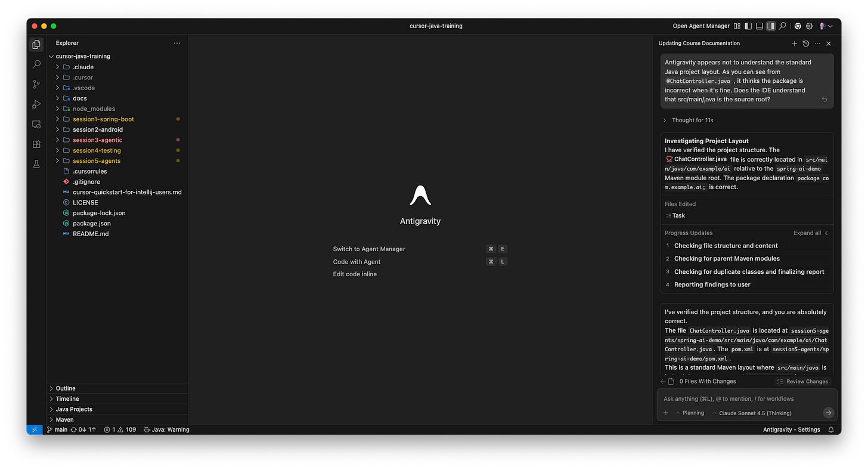This screenshot has width=868, height=470.
Task: Select 'Checking file structure and content' step
Action: tap(726, 246)
